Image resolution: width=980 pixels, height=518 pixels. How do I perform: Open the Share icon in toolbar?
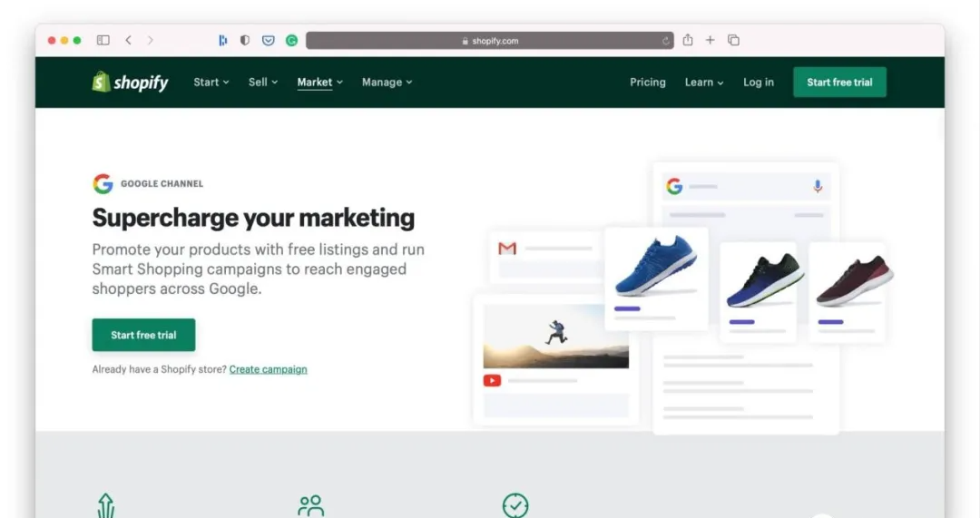click(x=688, y=39)
